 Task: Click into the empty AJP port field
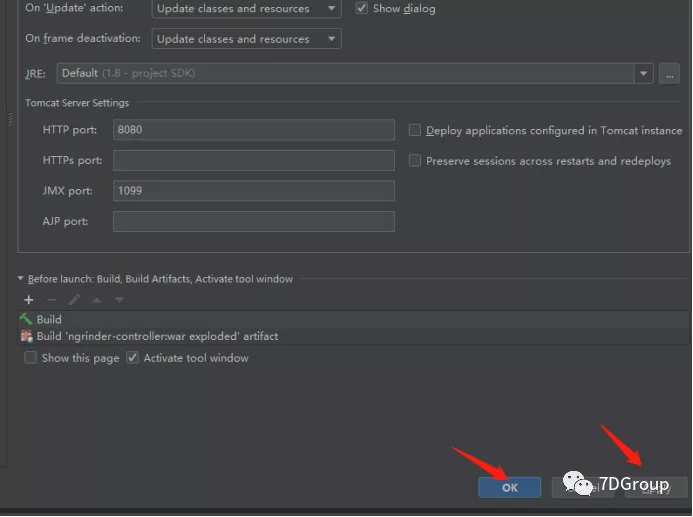pos(254,221)
